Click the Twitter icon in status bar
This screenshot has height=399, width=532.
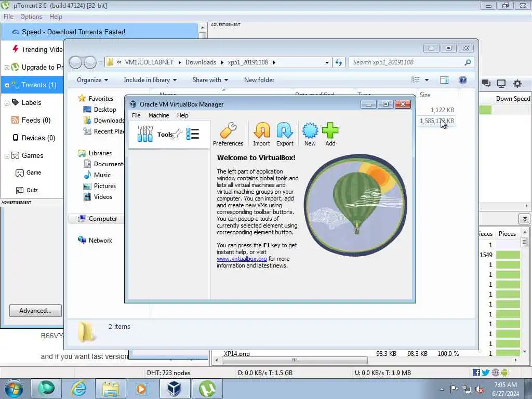coord(486,373)
